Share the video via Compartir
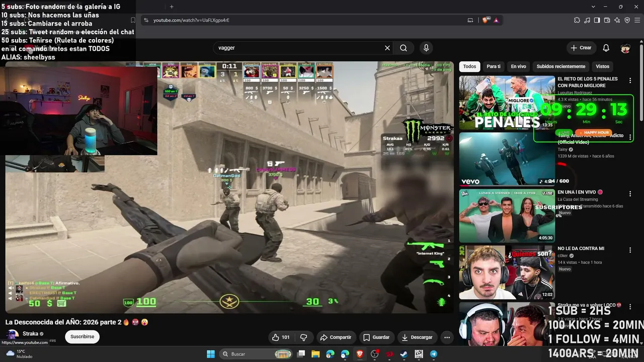The image size is (644, 362). click(336, 337)
